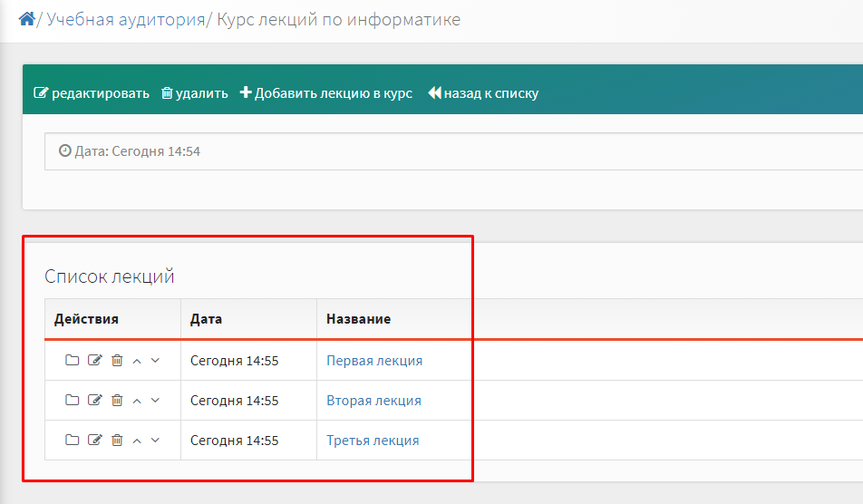This screenshot has width=863, height=504.
Task: Open the Третья лекция link
Action: (373, 441)
